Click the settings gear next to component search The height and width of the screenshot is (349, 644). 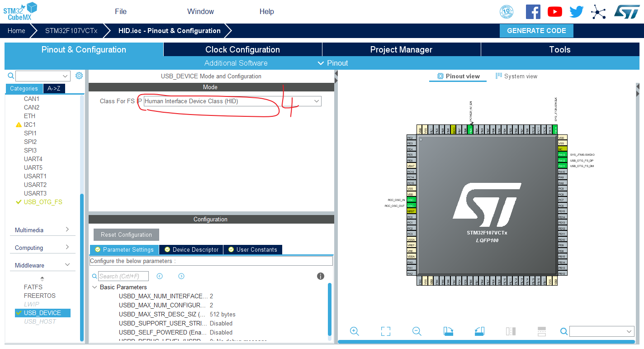[x=79, y=76]
